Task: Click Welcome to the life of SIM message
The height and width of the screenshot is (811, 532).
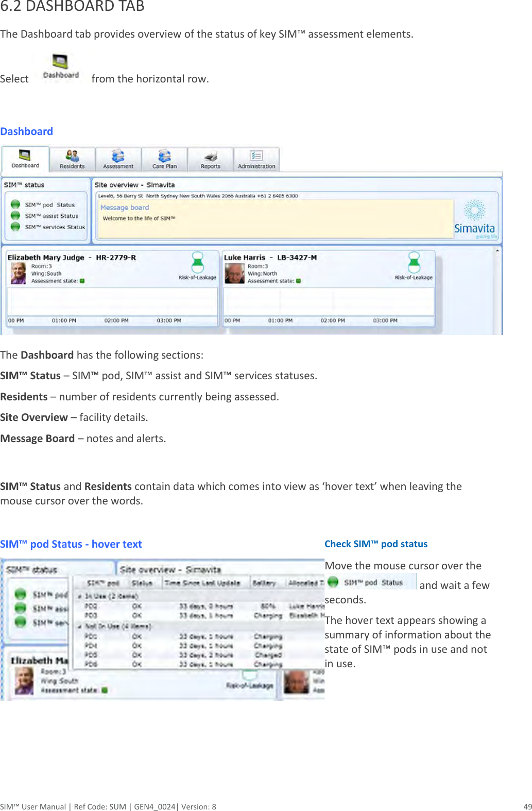Action: tap(139, 218)
